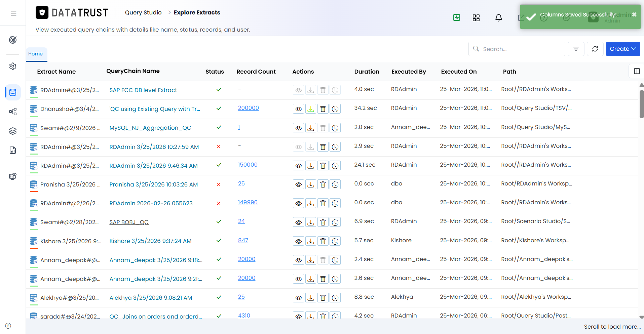The height and width of the screenshot is (334, 644).
Task: Show history for Pranisha extract row
Action: click(335, 184)
